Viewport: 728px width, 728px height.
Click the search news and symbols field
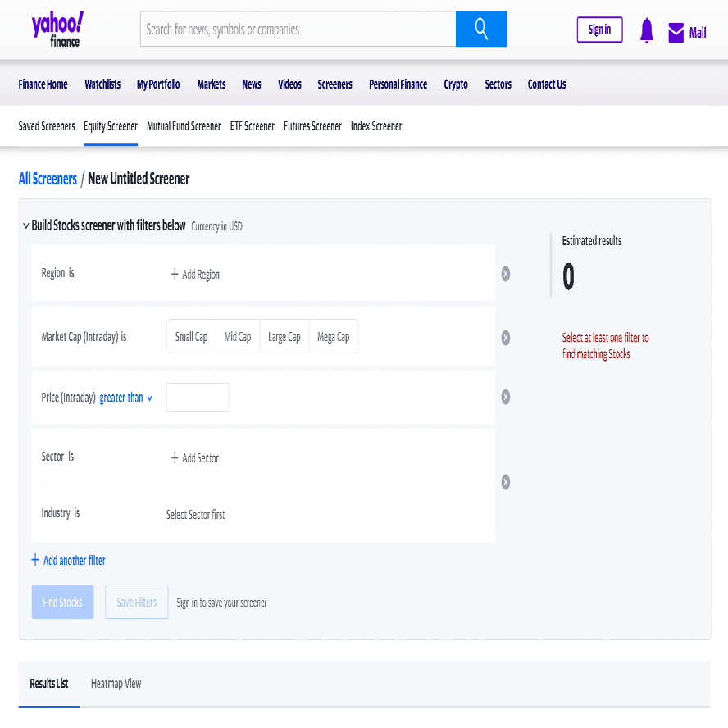coord(298,29)
